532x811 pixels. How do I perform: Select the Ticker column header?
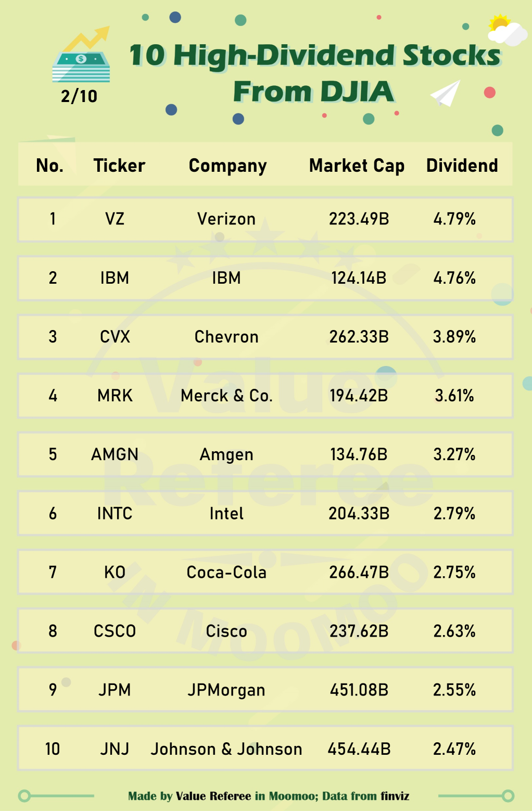pos(119,166)
